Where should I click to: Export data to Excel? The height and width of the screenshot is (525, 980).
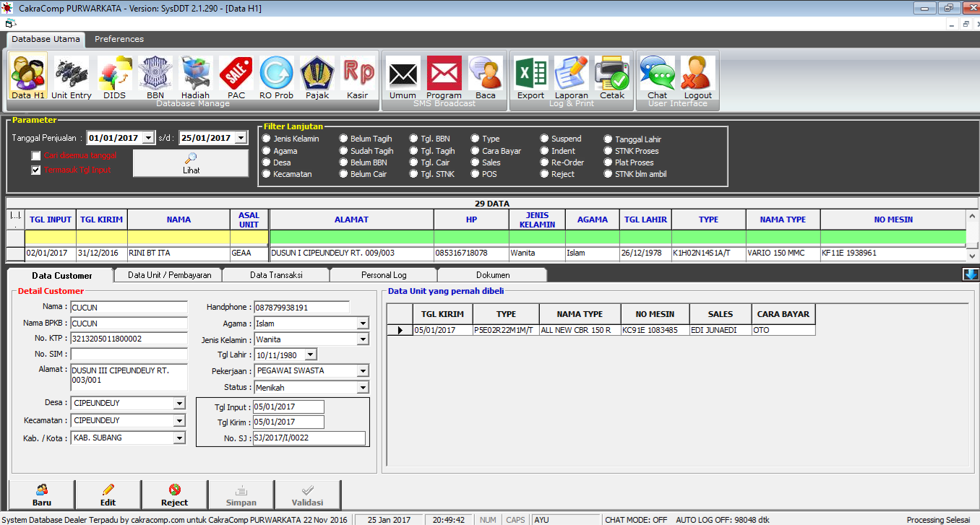pyautogui.click(x=530, y=78)
